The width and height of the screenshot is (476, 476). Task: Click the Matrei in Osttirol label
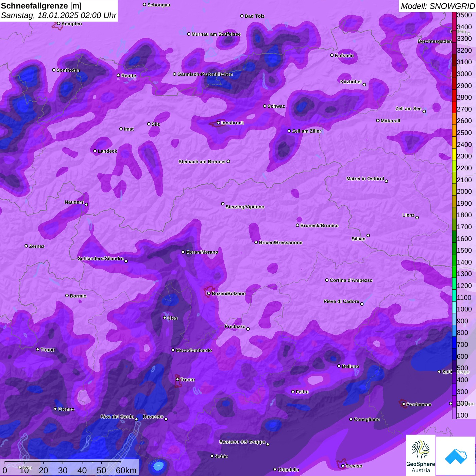pos(365,178)
